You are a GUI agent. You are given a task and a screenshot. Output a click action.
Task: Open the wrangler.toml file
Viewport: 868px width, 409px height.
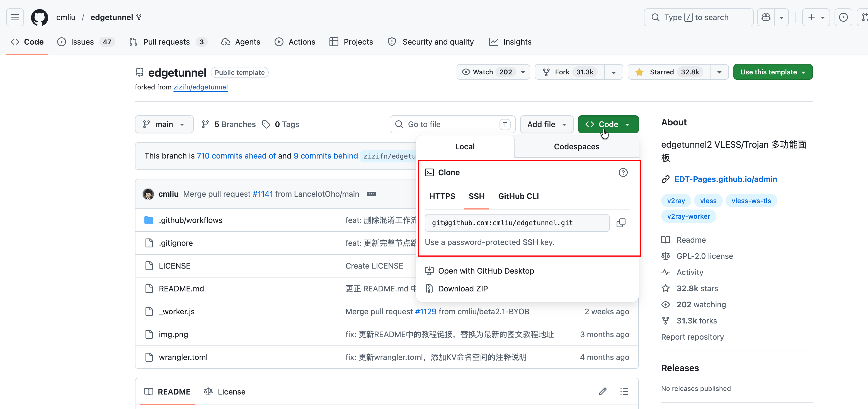point(183,357)
